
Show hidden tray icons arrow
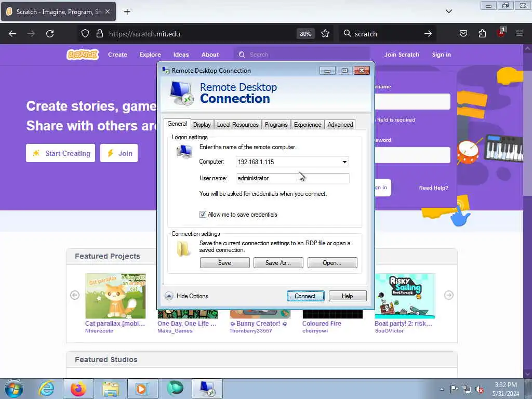click(442, 390)
